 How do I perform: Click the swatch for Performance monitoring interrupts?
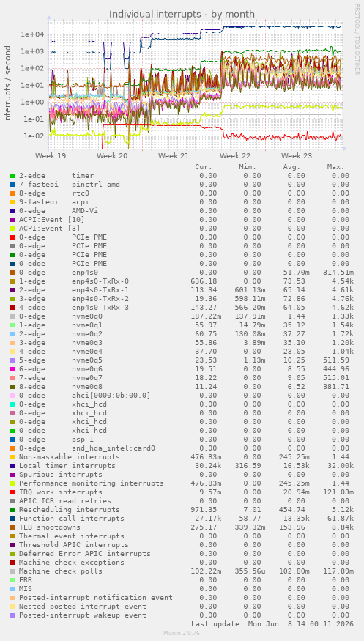[12, 483]
